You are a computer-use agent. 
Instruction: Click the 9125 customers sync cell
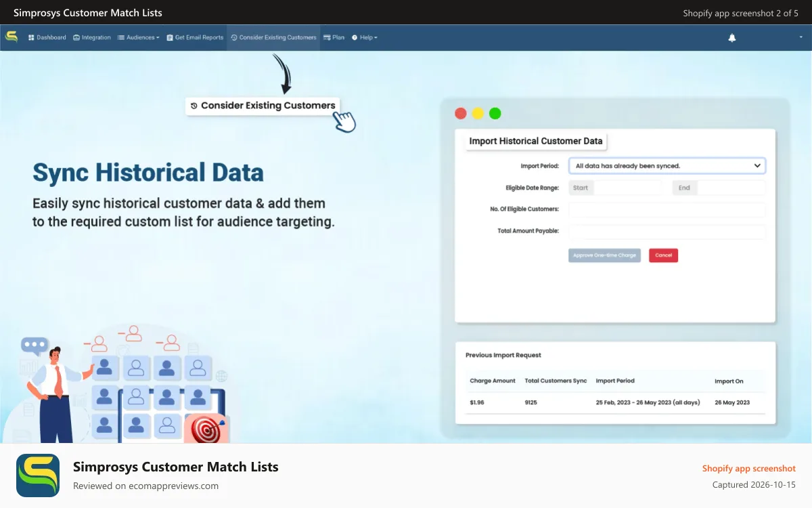(x=531, y=402)
